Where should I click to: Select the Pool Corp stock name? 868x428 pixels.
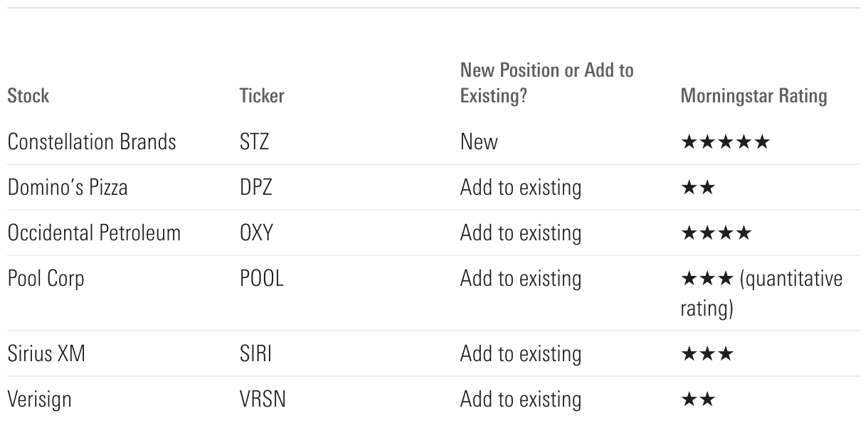[x=46, y=279]
